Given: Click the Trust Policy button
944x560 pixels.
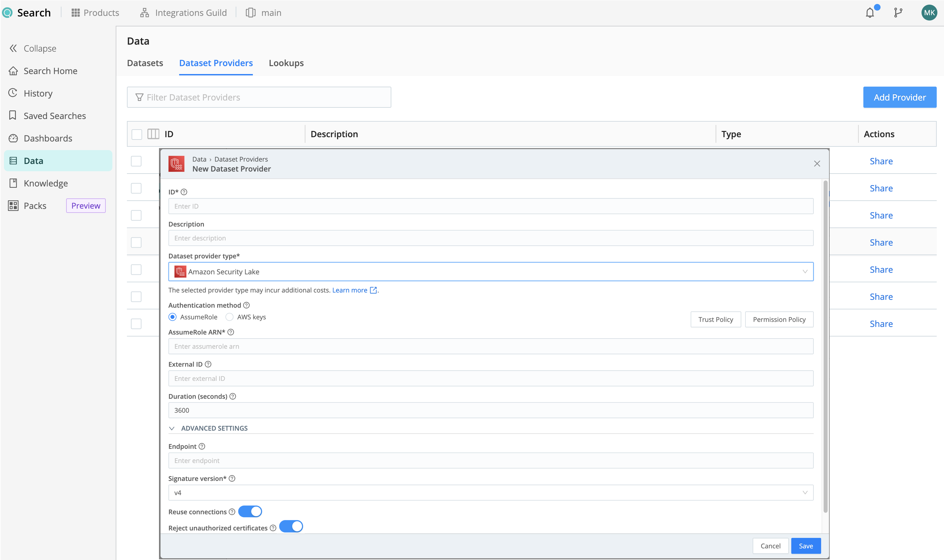Looking at the screenshot, I should click(715, 319).
